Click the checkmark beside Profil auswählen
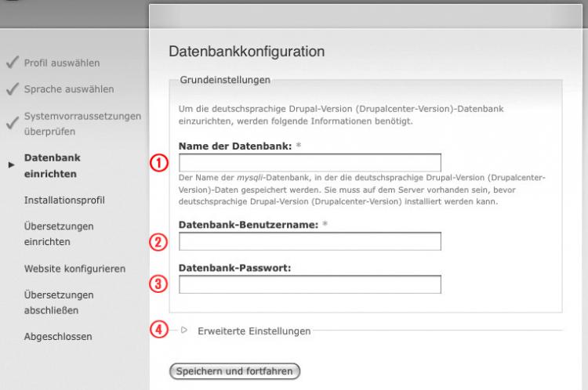The height and width of the screenshot is (390, 588). (11, 63)
